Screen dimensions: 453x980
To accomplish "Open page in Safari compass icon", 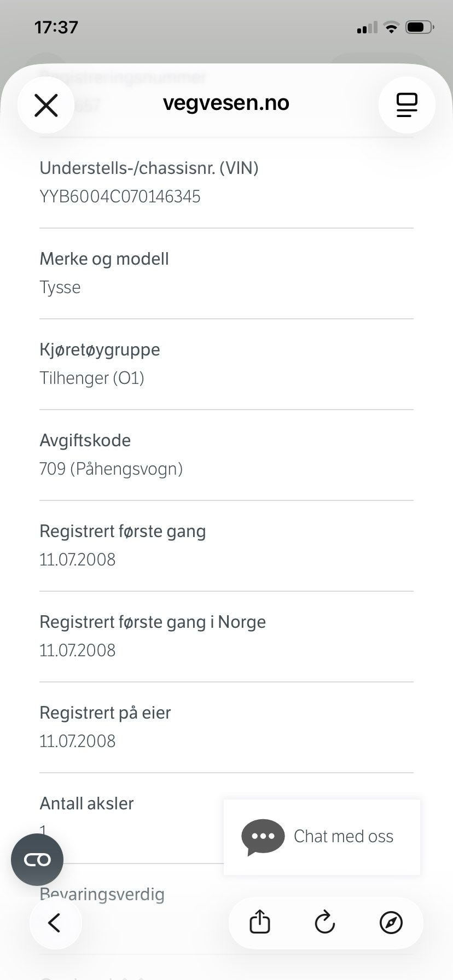I will [x=391, y=923].
